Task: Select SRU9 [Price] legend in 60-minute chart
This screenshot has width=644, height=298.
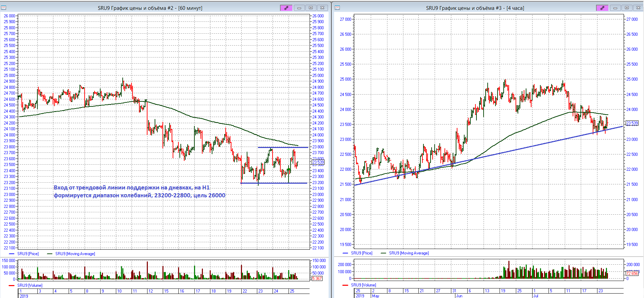Action: pos(28,254)
